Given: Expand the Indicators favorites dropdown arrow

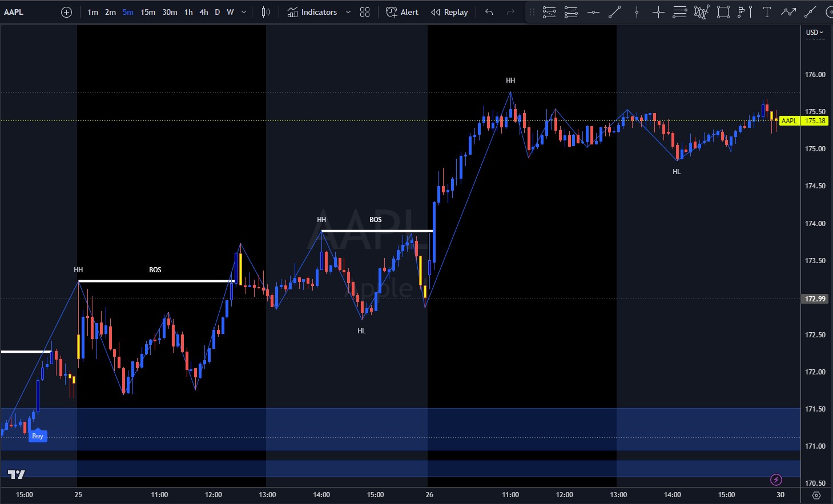Looking at the screenshot, I should point(348,12).
